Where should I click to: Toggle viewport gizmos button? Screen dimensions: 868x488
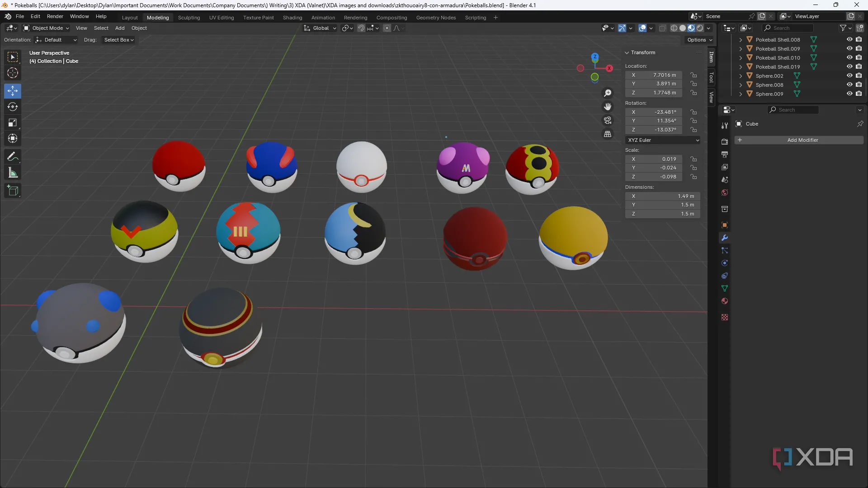[622, 28]
